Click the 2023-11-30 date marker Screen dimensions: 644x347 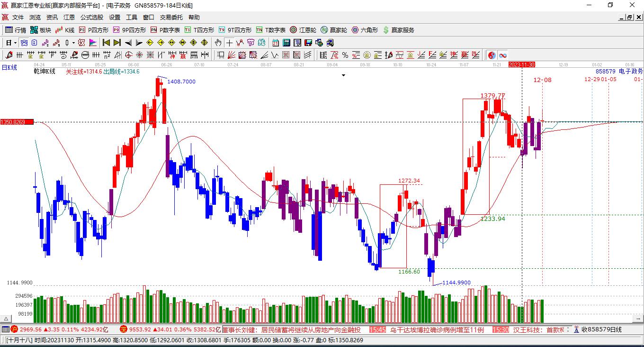(x=522, y=64)
